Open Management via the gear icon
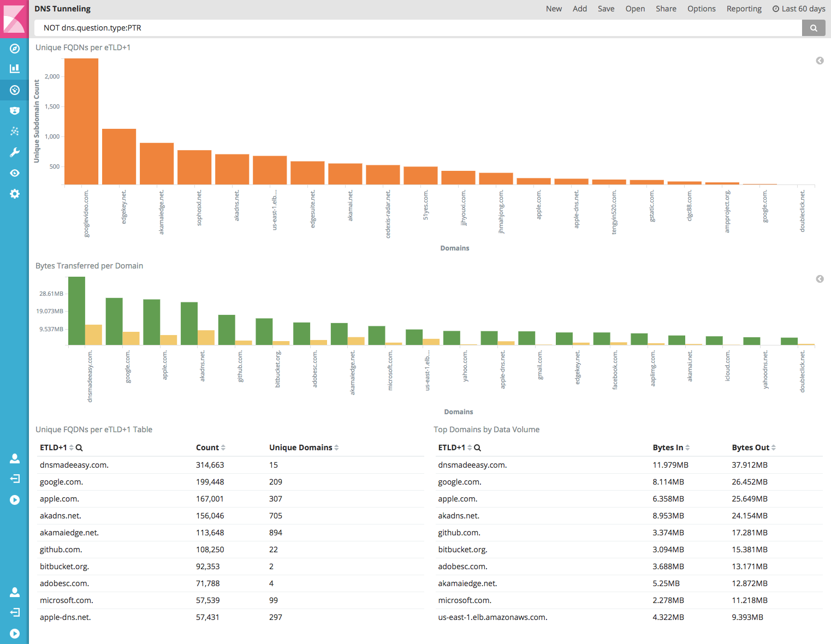The image size is (831, 644). click(x=15, y=194)
